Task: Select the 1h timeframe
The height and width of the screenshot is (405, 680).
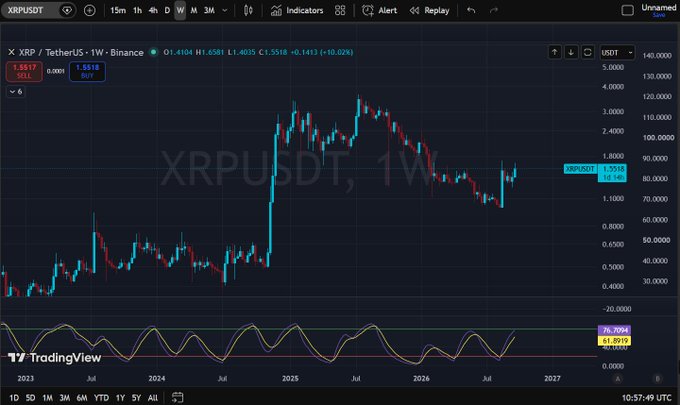Action: point(137,10)
